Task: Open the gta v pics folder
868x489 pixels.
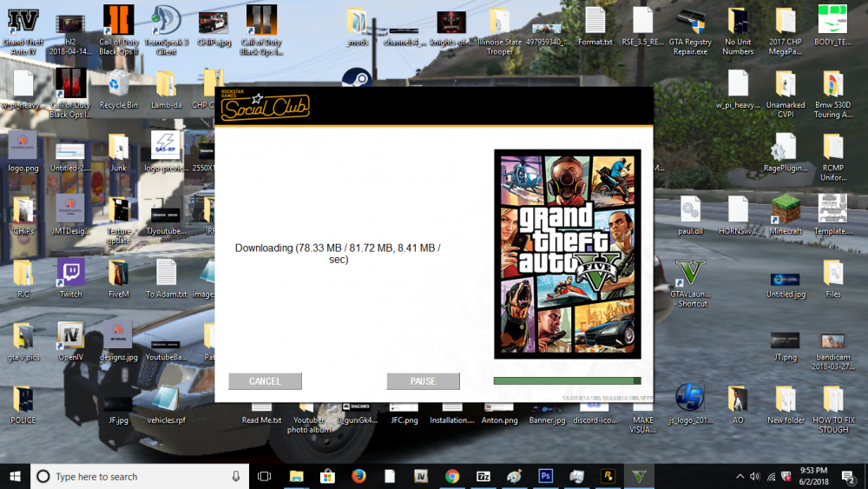Action: [23, 341]
